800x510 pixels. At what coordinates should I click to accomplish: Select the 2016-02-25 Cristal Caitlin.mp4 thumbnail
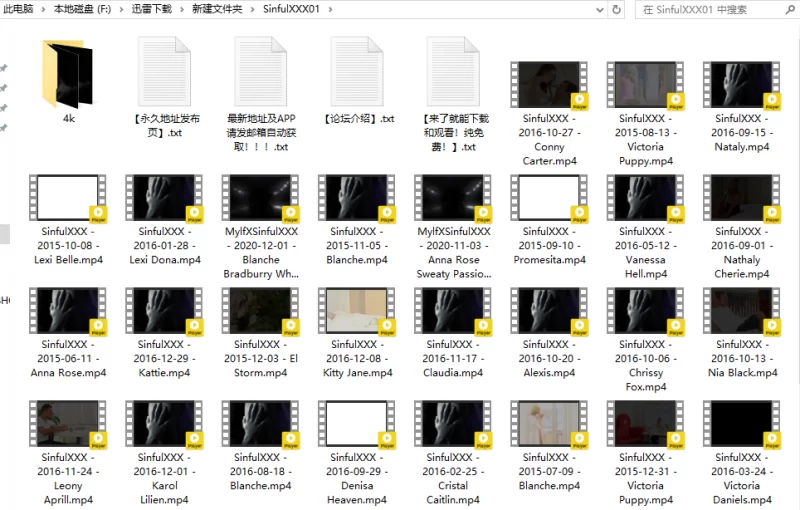tap(453, 424)
